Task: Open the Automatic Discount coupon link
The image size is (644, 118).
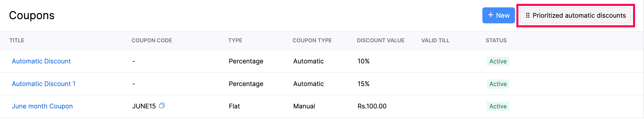Action: (x=41, y=61)
